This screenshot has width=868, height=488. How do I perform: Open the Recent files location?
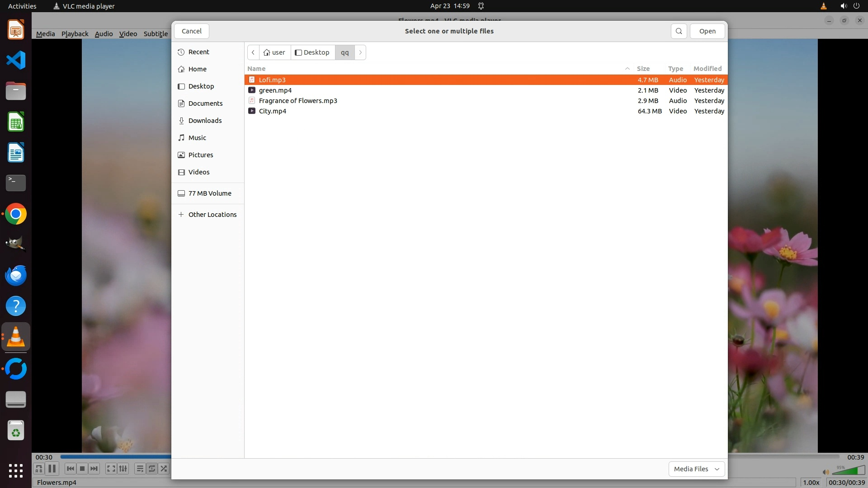(x=198, y=52)
